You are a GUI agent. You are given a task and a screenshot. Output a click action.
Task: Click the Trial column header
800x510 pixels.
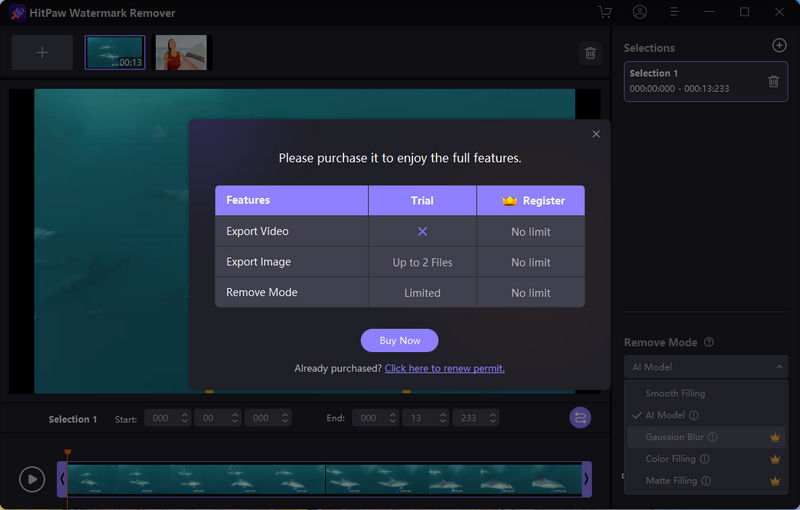(x=422, y=200)
